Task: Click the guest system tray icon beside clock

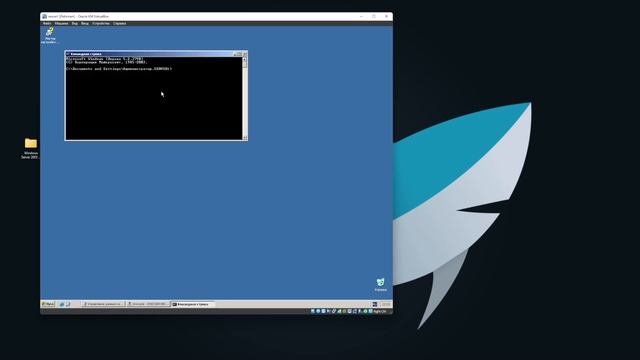Action: [x=375, y=304]
